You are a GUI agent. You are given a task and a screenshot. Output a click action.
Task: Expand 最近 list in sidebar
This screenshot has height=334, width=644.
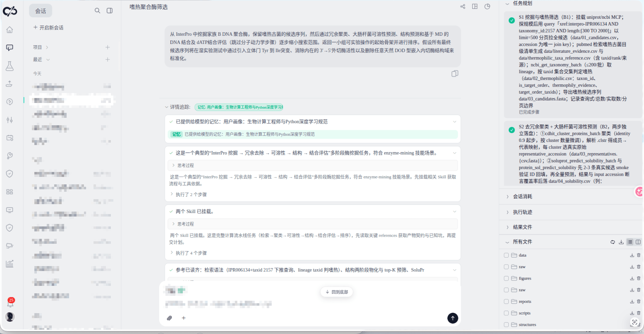tap(41, 59)
